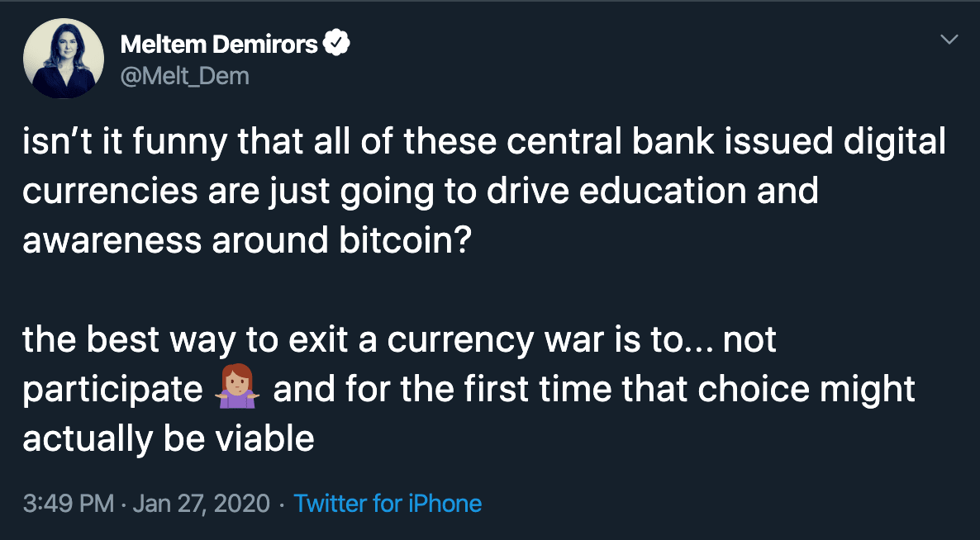The height and width of the screenshot is (540, 980).
Task: Open the Meltem Demirors display name link
Action: point(218,45)
